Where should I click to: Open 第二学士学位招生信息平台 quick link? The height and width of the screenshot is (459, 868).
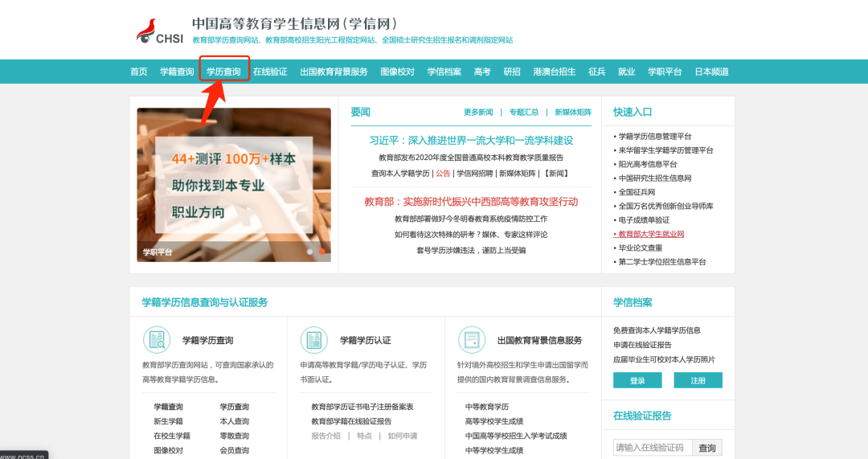662,261
